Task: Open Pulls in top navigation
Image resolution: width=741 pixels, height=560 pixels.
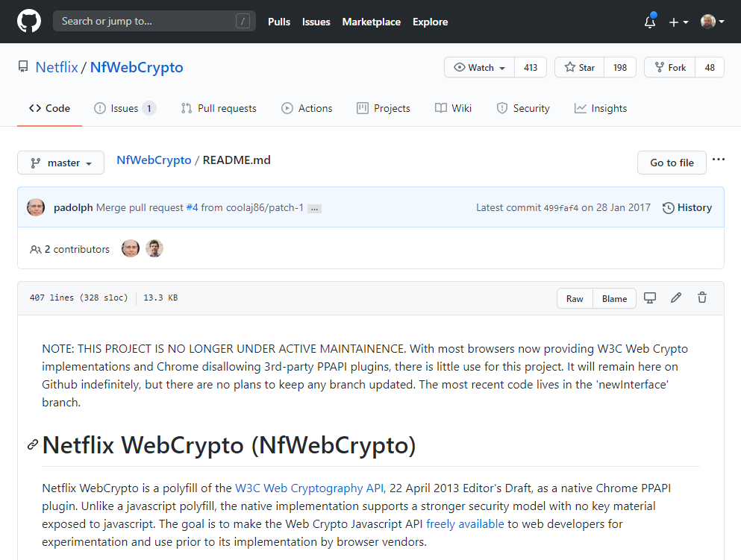Action: coord(279,22)
